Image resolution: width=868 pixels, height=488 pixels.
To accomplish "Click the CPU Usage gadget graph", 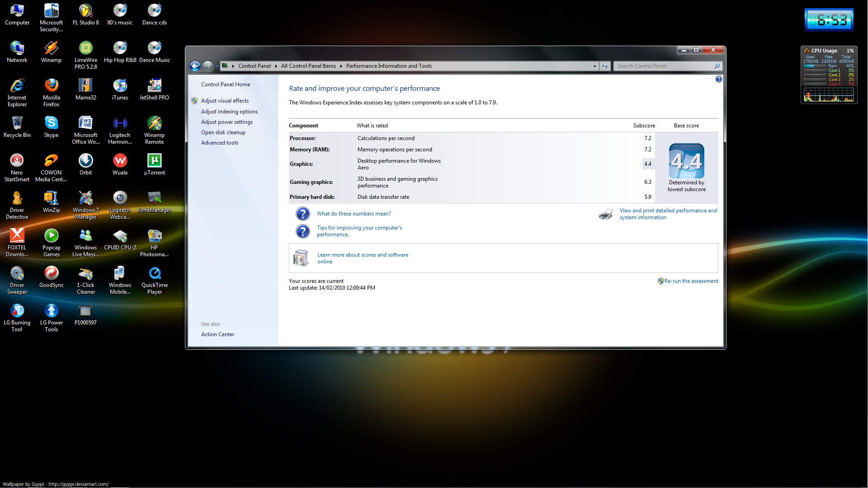I will [x=828, y=95].
